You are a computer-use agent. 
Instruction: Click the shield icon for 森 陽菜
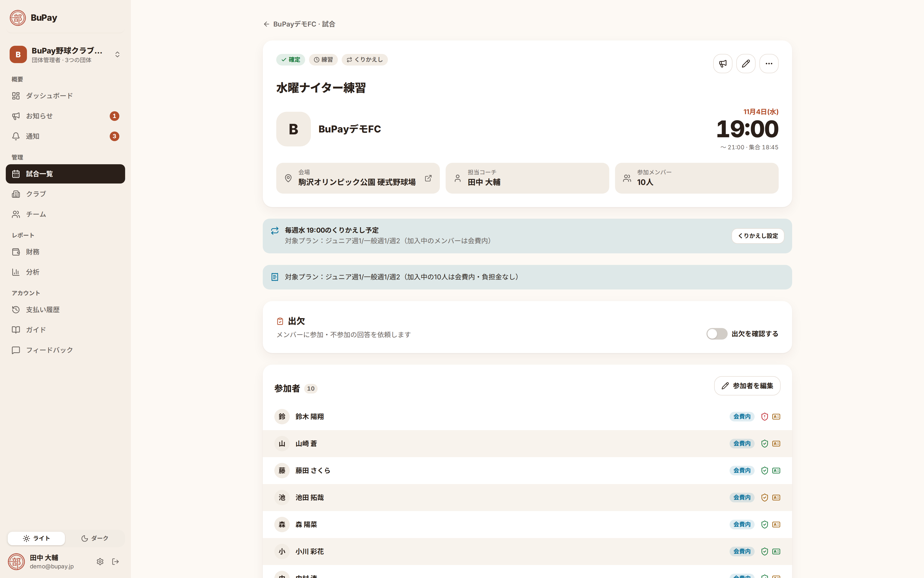pyautogui.click(x=764, y=525)
